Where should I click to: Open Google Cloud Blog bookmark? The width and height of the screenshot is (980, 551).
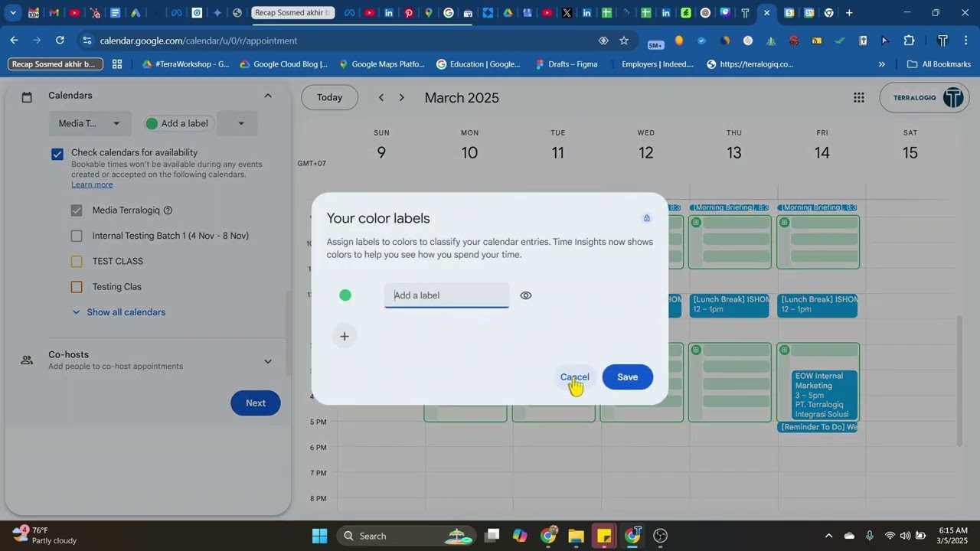pyautogui.click(x=283, y=64)
